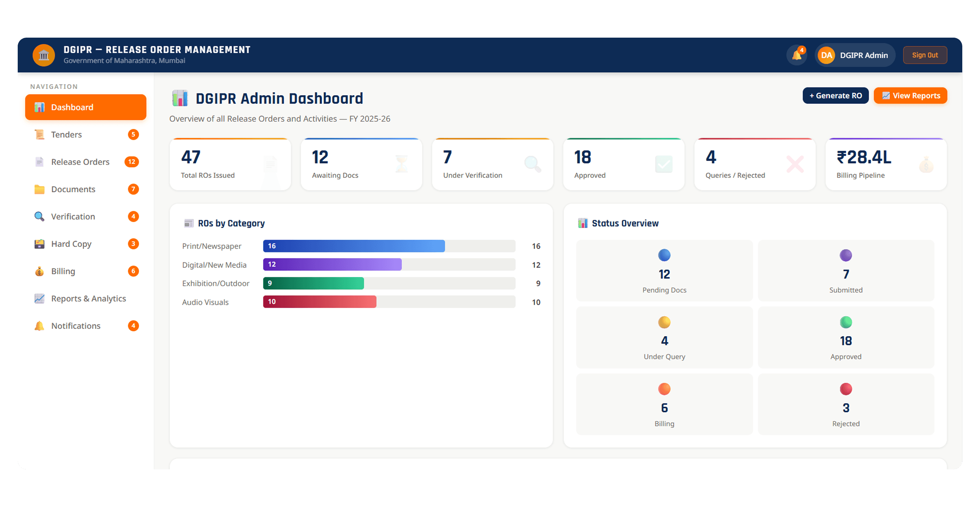
Task: Open the Dashboard navigation item
Action: point(86,107)
